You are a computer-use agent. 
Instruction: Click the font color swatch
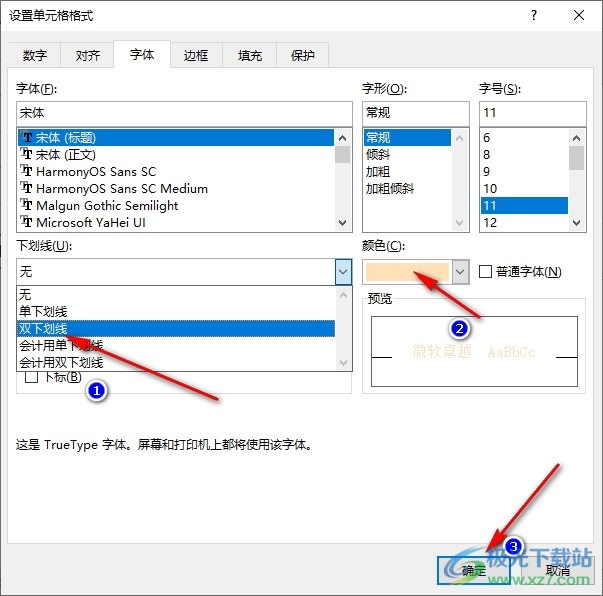click(x=407, y=271)
